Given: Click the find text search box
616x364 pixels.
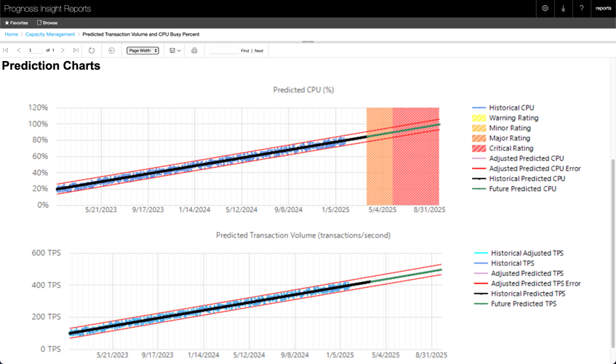Looking at the screenshot, I should [223, 51].
